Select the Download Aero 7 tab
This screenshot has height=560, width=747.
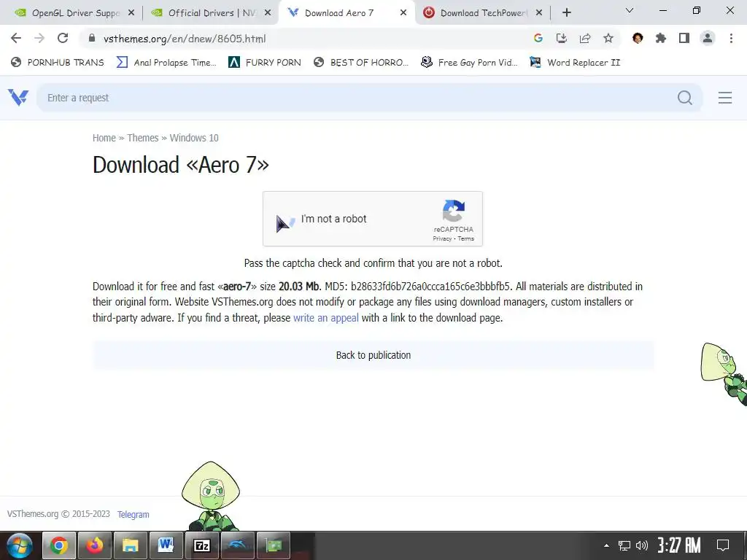coord(339,13)
